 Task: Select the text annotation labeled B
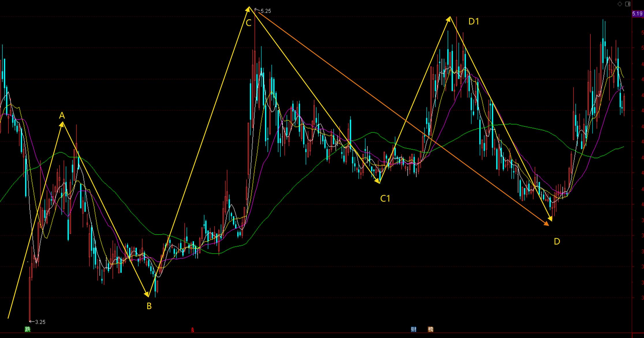[x=149, y=306]
